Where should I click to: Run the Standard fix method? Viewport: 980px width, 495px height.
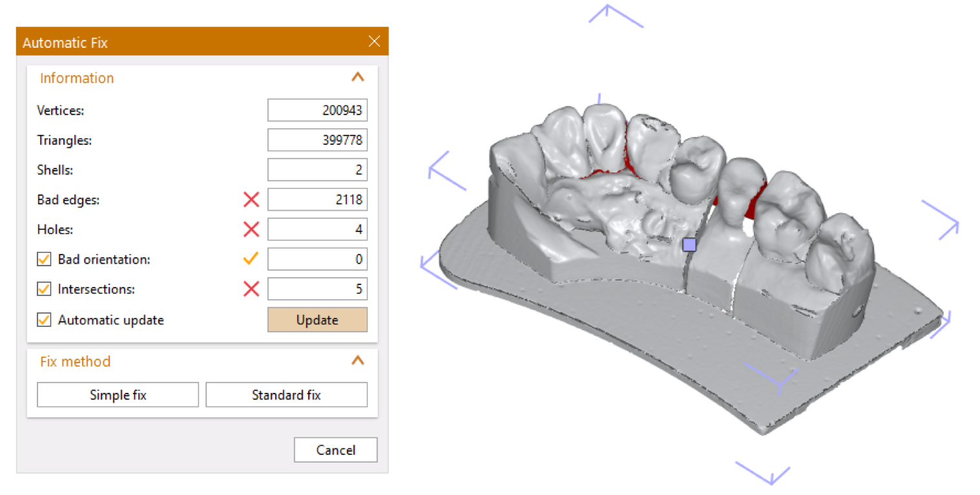(286, 395)
